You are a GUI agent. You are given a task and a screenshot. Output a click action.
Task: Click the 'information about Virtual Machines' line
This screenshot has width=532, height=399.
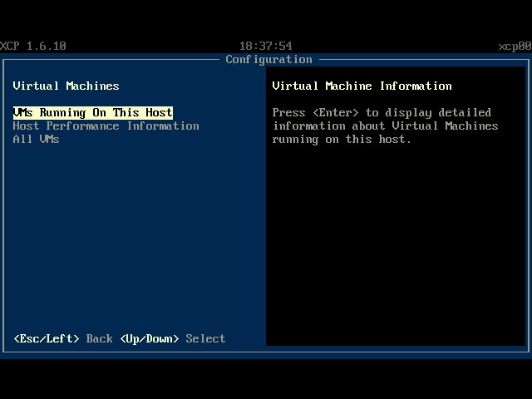(385, 126)
